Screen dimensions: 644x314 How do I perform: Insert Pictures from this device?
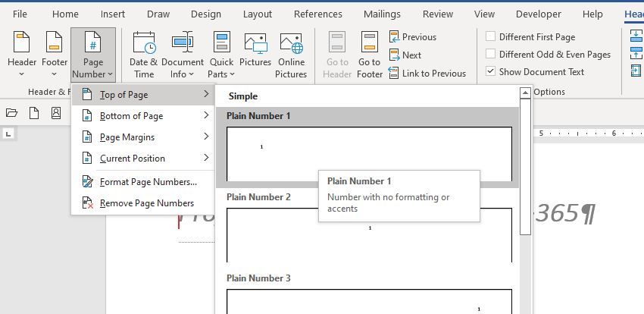pos(255,49)
